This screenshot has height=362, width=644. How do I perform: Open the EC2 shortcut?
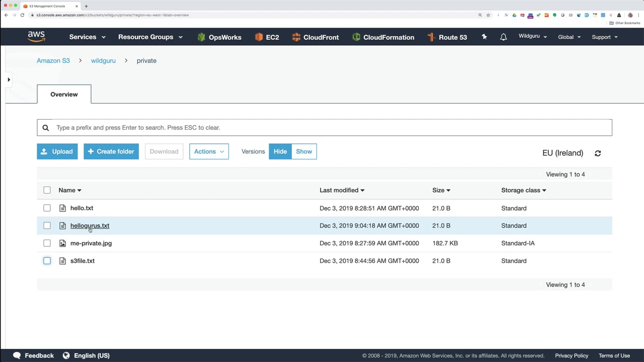(x=267, y=37)
